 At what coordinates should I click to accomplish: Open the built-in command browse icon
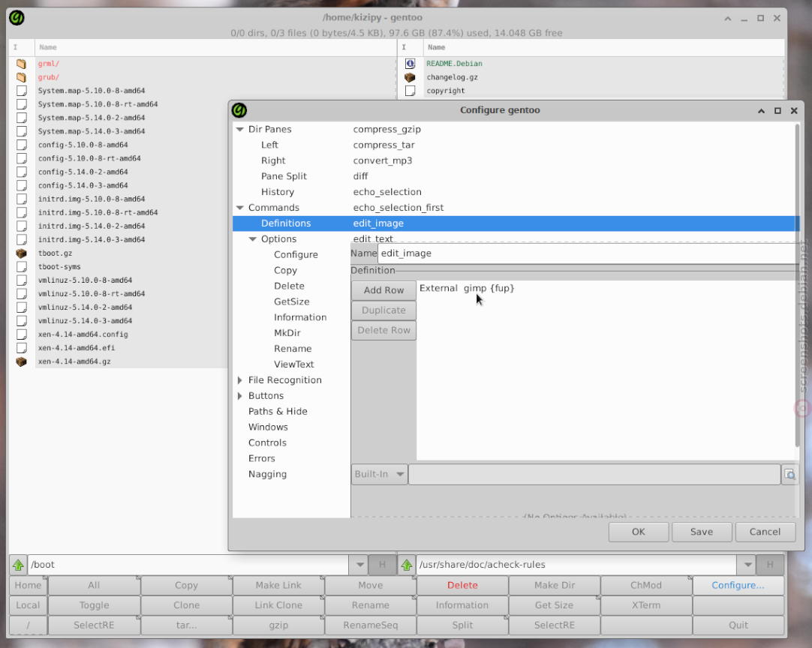point(789,474)
